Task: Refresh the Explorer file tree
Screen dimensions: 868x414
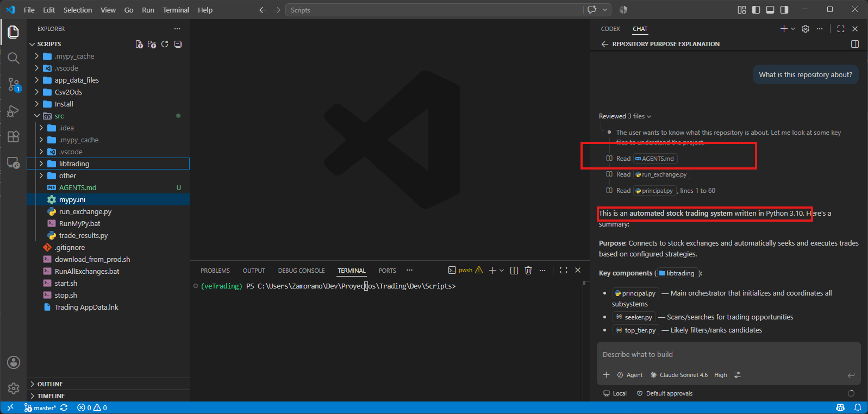Action: tap(165, 44)
